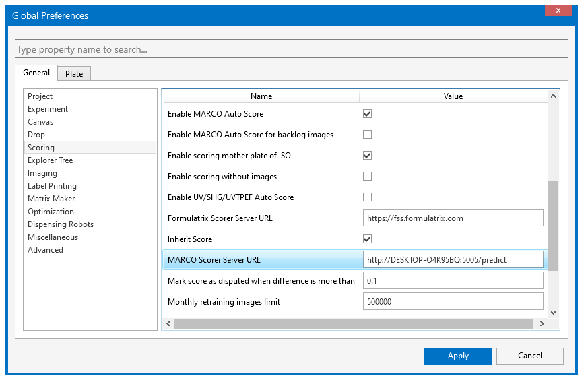Click the Formulatrix Scorer Server URL field

click(x=453, y=218)
